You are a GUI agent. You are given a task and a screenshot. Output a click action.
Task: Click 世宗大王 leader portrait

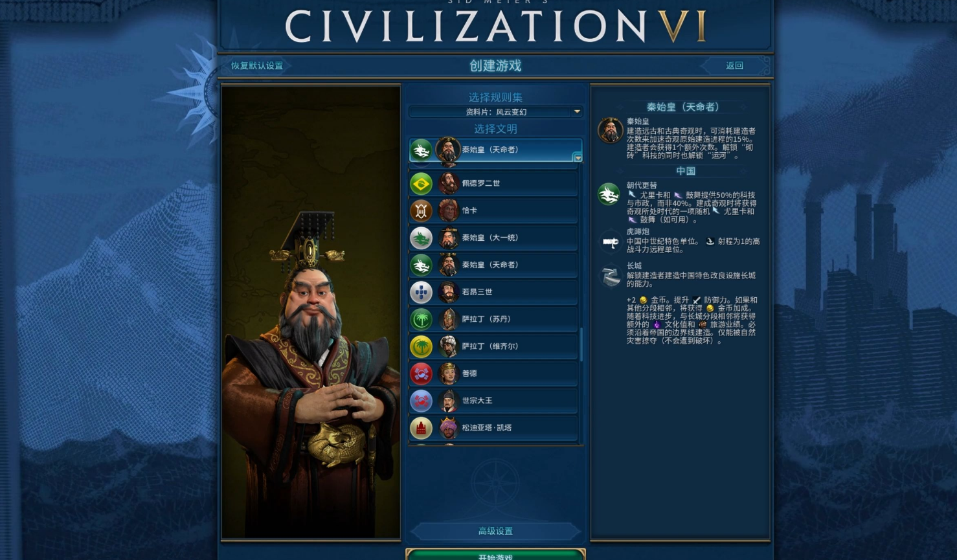[448, 401]
